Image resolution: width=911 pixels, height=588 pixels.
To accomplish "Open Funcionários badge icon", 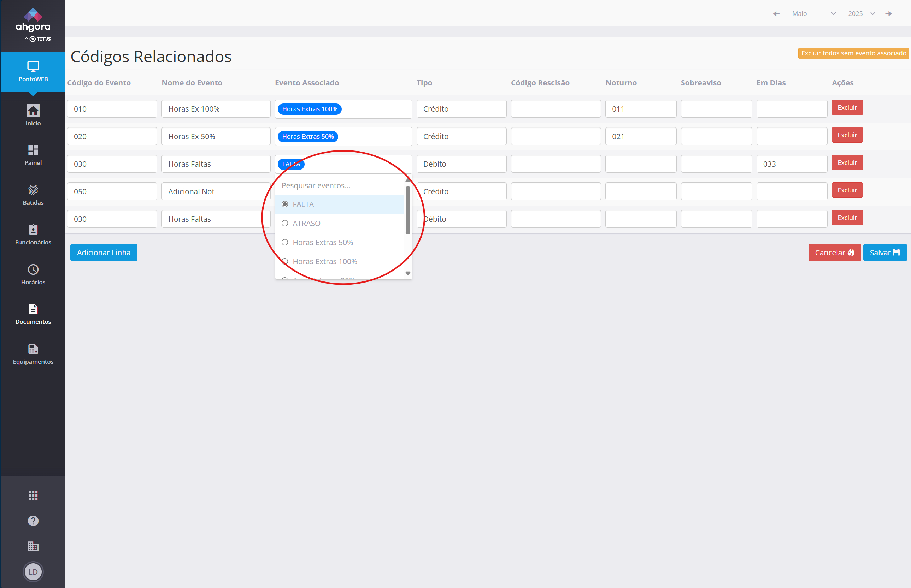I will pos(33,230).
